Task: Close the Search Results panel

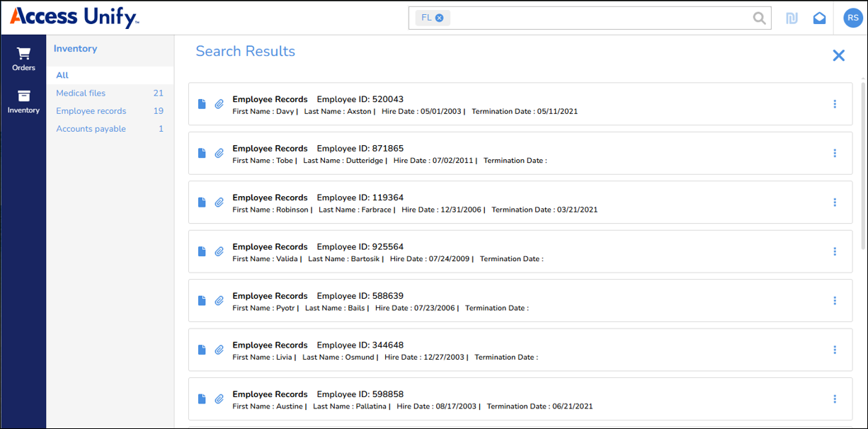Action: pos(838,55)
